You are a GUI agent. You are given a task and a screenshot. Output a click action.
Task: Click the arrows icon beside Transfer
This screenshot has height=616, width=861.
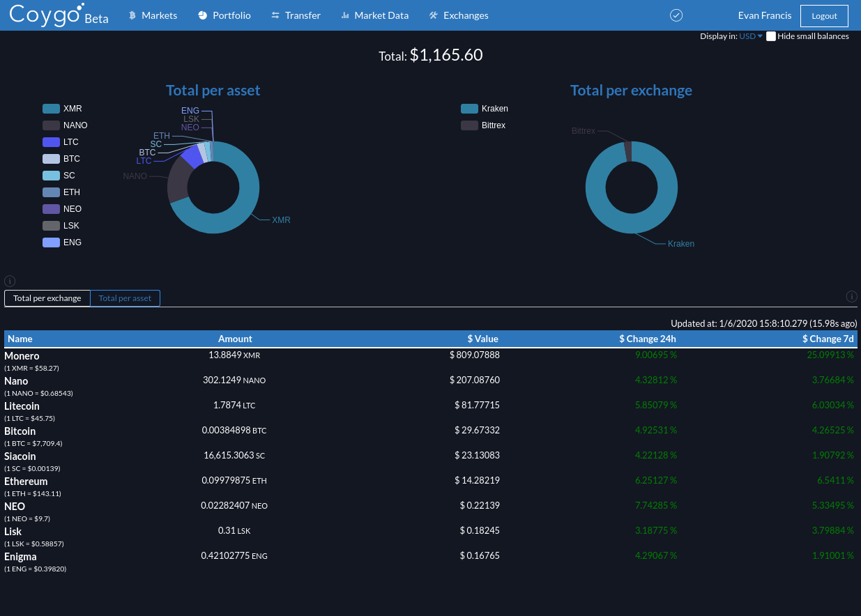point(275,15)
